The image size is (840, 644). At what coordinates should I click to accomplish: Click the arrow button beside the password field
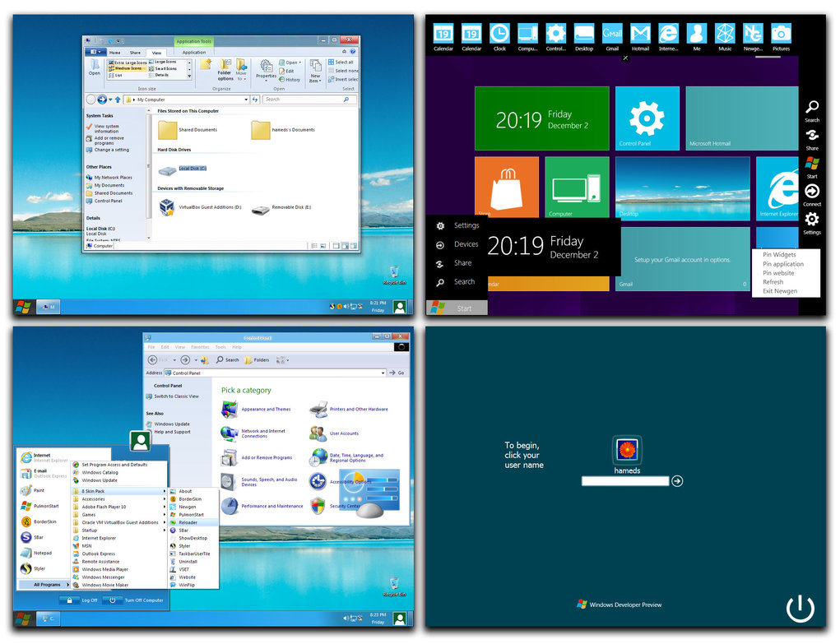(x=677, y=481)
